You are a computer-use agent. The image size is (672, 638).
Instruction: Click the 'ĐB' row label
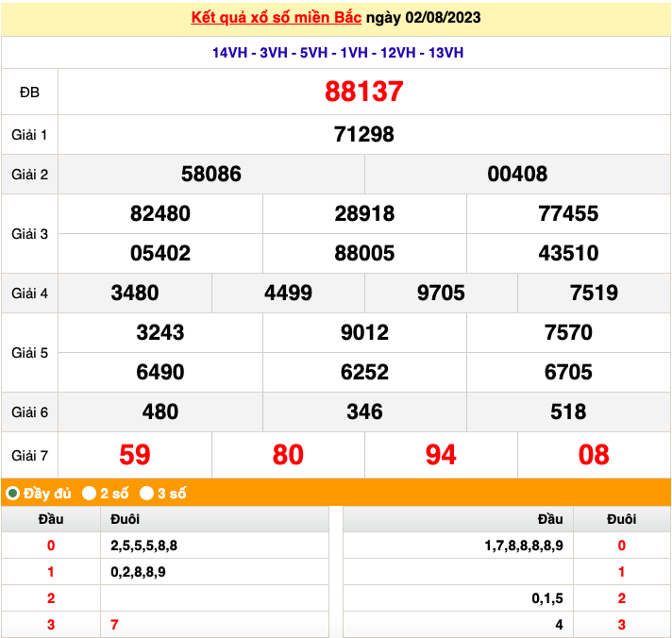point(29,92)
